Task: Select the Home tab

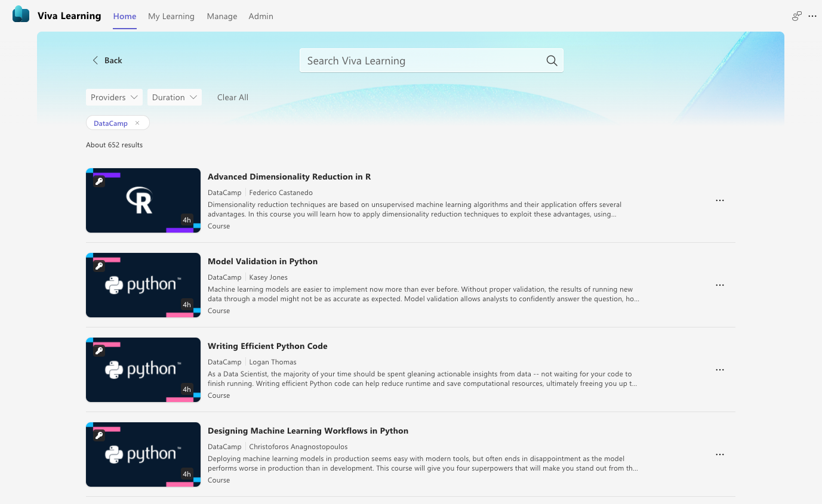Action: tap(125, 16)
